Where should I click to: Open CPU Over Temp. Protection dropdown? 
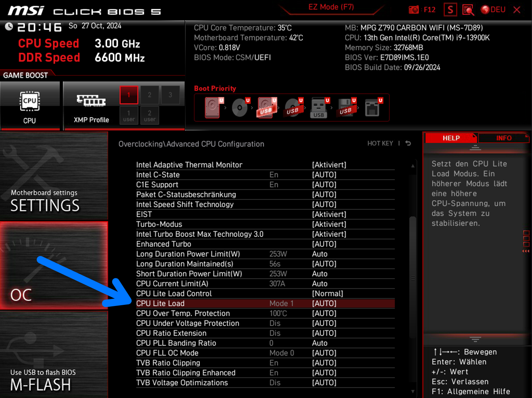pos(324,313)
